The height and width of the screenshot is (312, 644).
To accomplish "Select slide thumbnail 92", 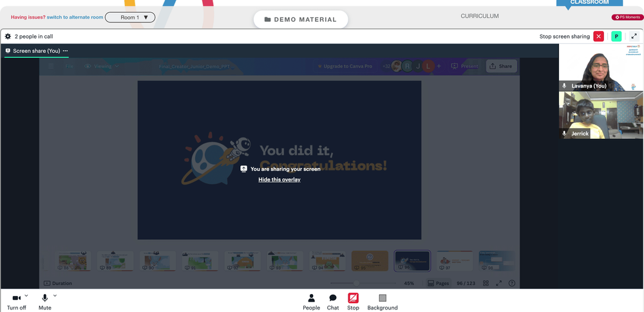I will tap(242, 261).
